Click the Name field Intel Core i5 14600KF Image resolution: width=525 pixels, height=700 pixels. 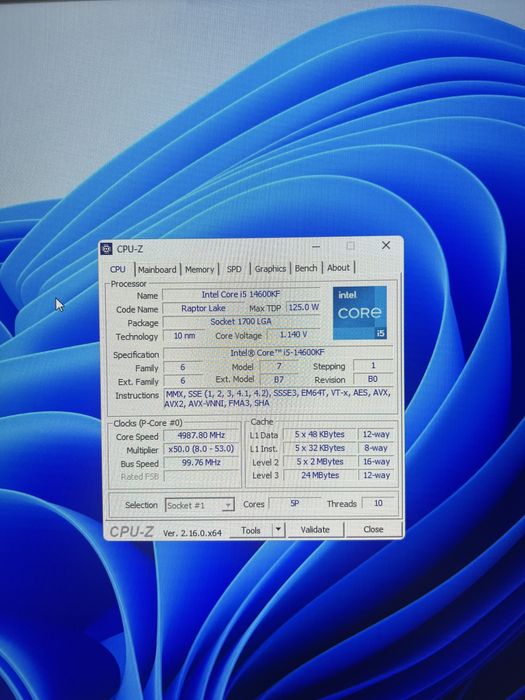(241, 295)
